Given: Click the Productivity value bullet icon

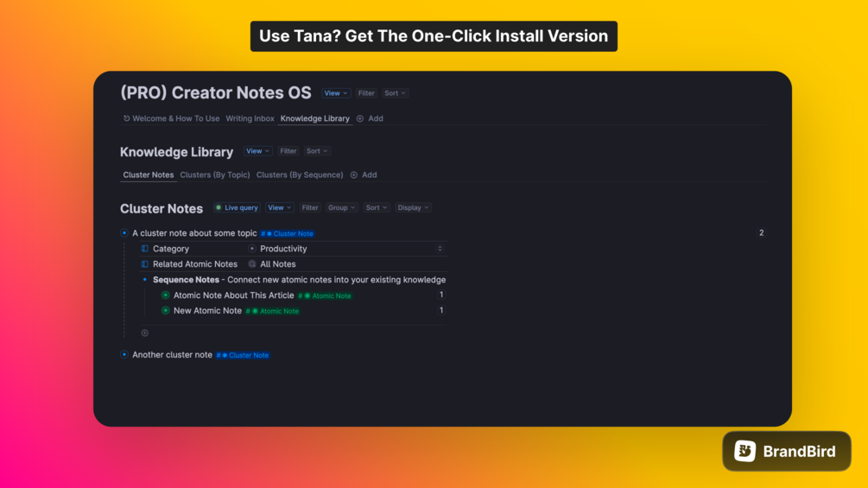Looking at the screenshot, I should (252, 249).
